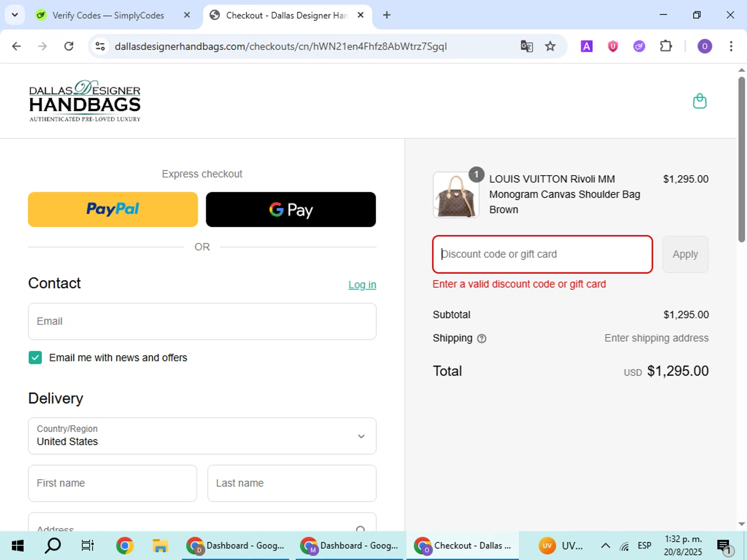Close the Checkout Dallas Designer tab

point(361,15)
